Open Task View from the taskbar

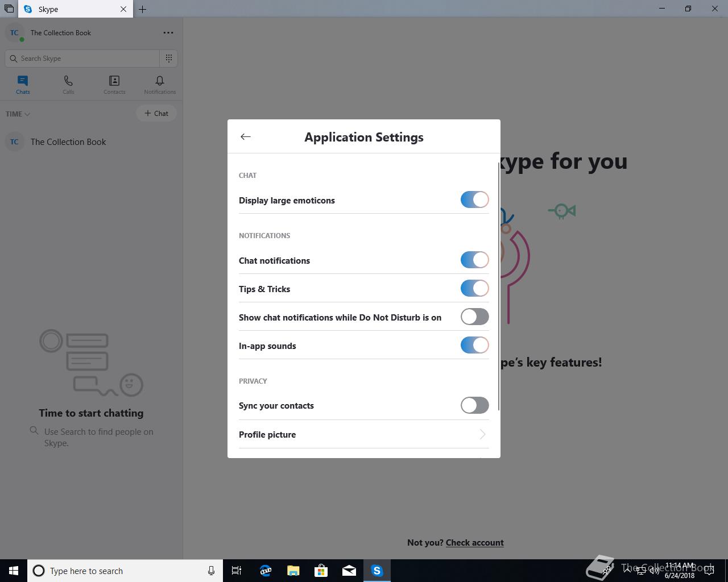coord(237,571)
